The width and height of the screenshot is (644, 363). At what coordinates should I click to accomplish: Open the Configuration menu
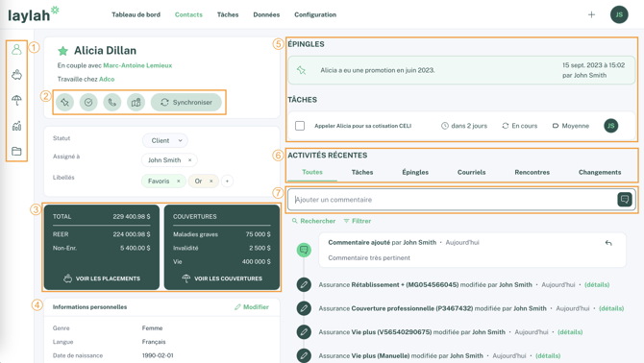coord(315,14)
